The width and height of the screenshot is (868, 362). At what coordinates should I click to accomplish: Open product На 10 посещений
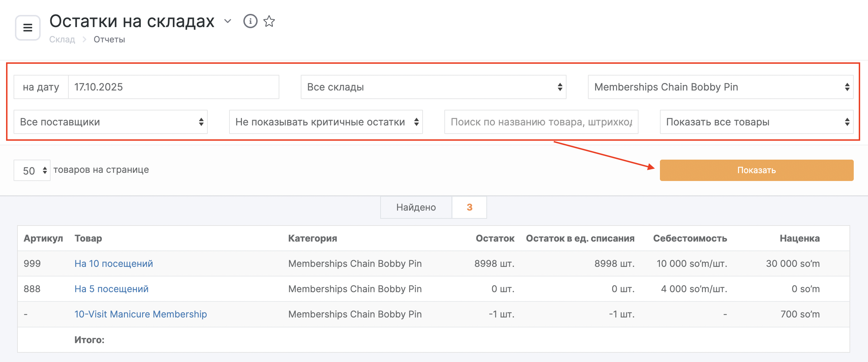tap(114, 264)
